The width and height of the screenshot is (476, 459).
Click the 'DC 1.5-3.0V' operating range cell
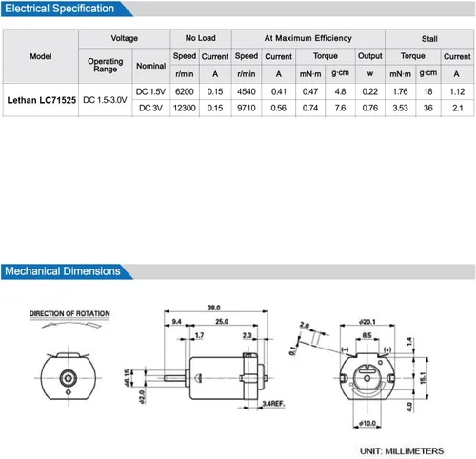[105, 100]
